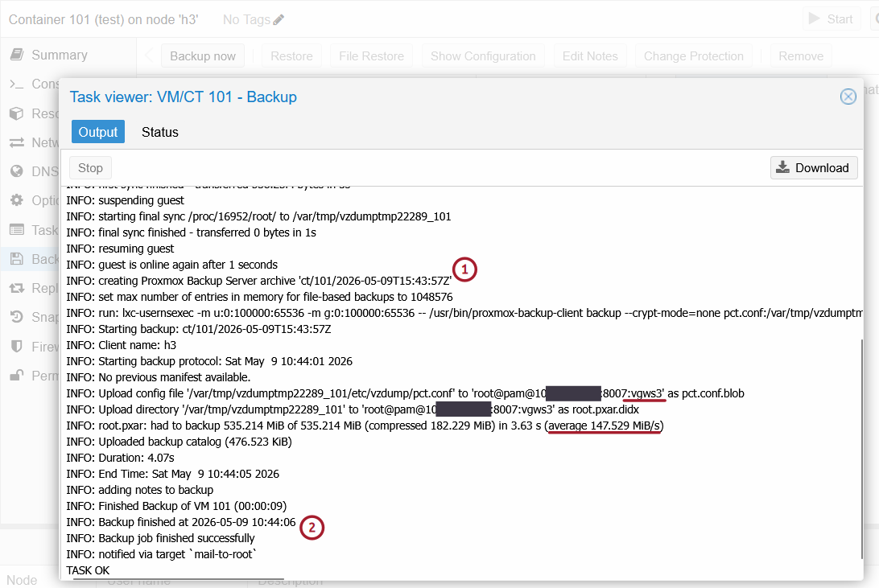Open Task History list icon in sidebar

[x=17, y=230]
